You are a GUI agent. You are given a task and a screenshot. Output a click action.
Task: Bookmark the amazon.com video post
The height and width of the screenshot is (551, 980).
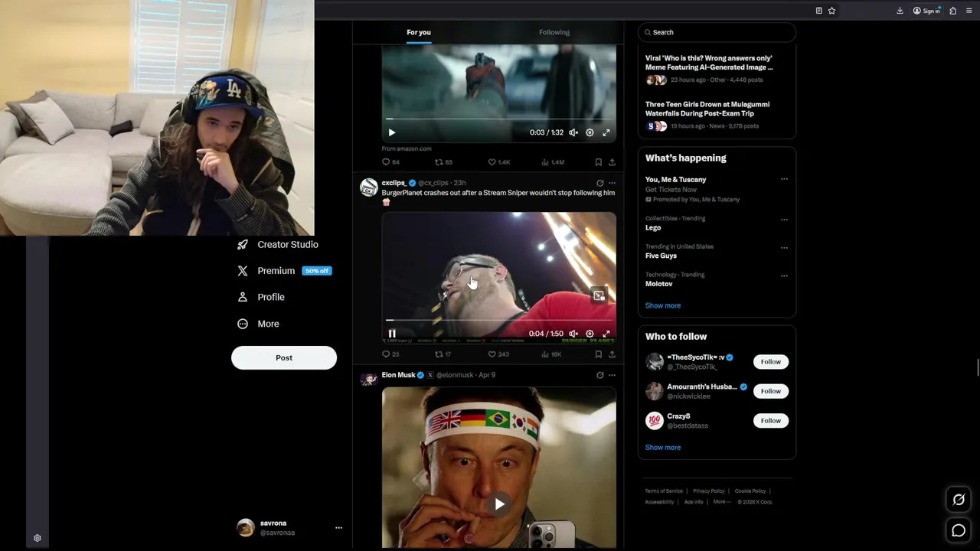(598, 162)
